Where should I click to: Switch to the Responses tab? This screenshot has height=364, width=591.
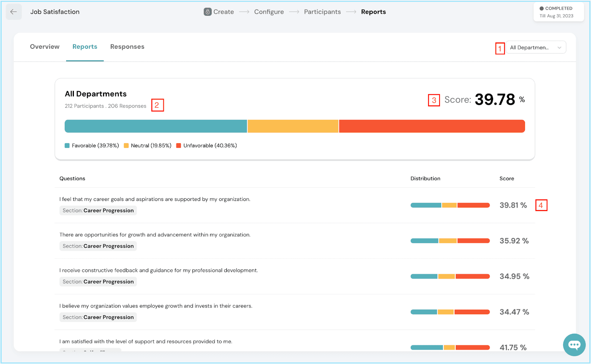[x=127, y=47]
